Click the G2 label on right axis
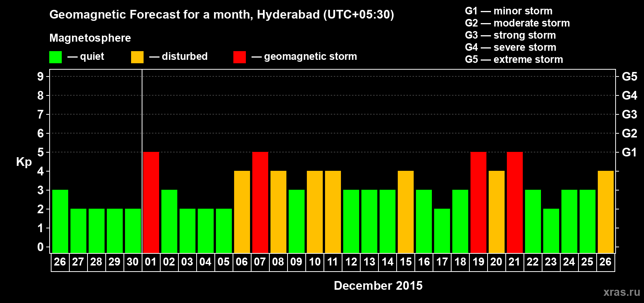Image resolution: width=644 pixels, height=303 pixels. coord(629,133)
